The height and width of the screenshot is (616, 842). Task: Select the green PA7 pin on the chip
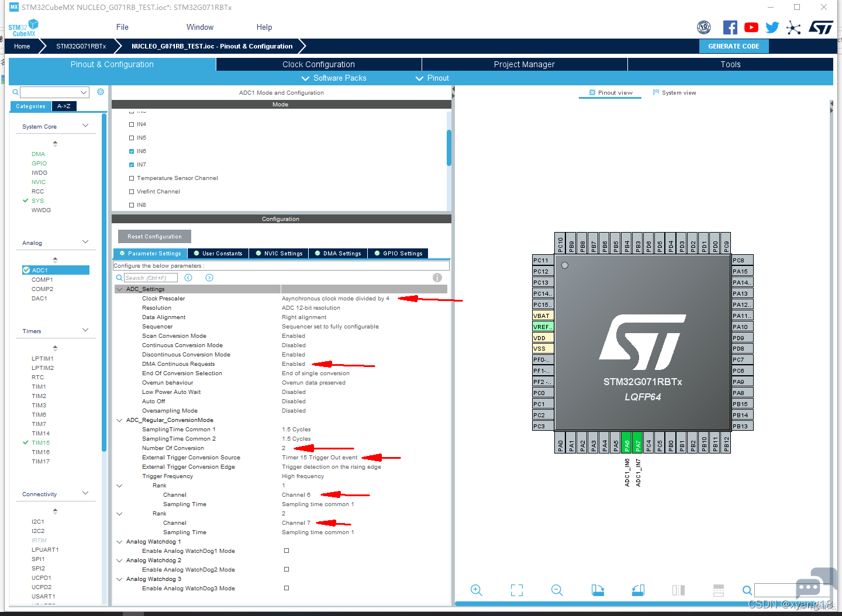tap(638, 443)
